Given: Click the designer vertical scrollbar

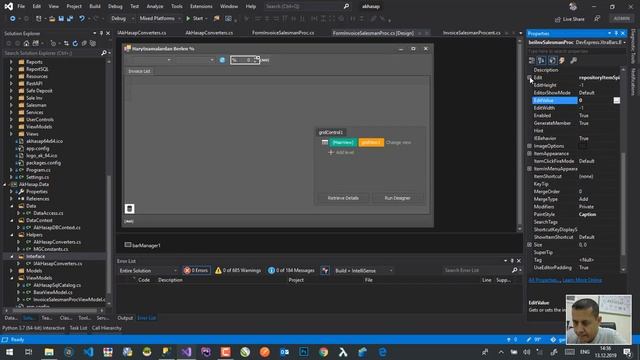Looking at the screenshot, I should [520, 135].
